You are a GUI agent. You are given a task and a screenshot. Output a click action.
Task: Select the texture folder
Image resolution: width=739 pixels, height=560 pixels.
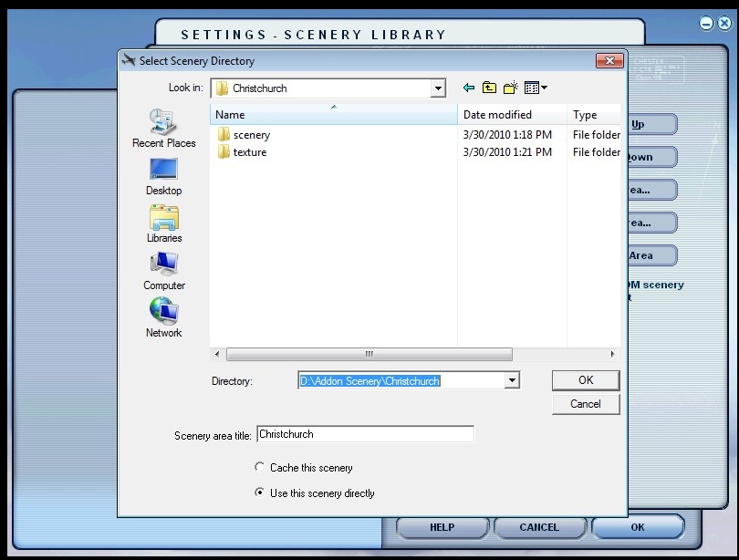coord(249,152)
